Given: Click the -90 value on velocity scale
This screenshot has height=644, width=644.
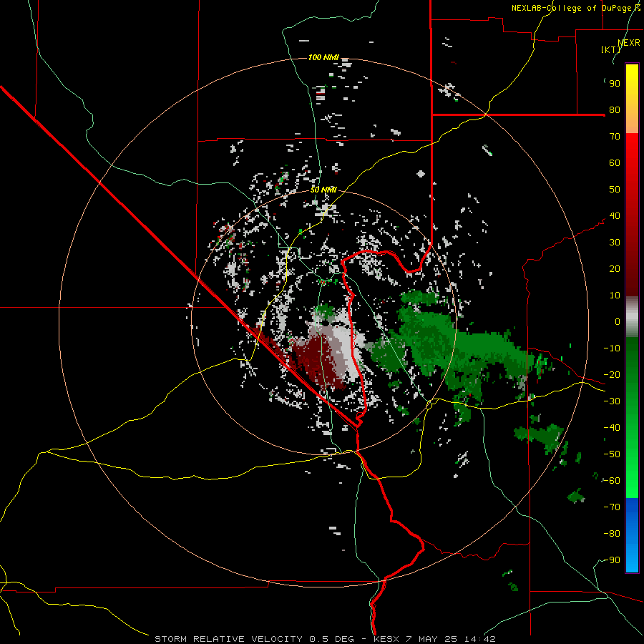Looking at the screenshot, I should point(612,560).
